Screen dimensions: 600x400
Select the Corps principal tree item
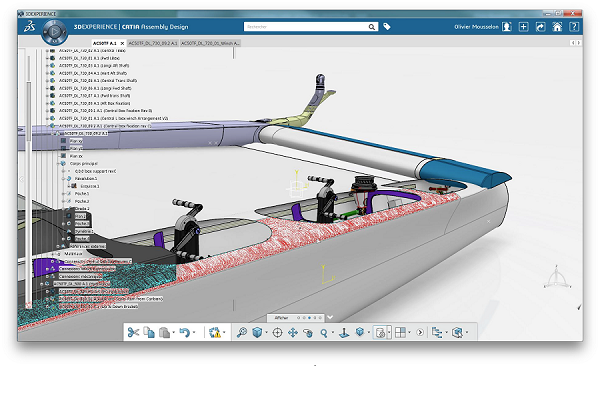click(x=83, y=163)
